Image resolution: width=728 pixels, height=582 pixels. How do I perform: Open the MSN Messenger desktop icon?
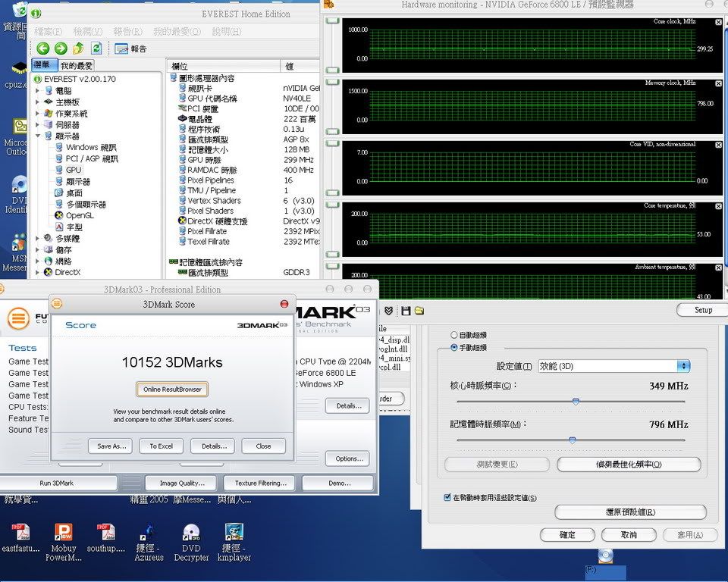[17, 253]
